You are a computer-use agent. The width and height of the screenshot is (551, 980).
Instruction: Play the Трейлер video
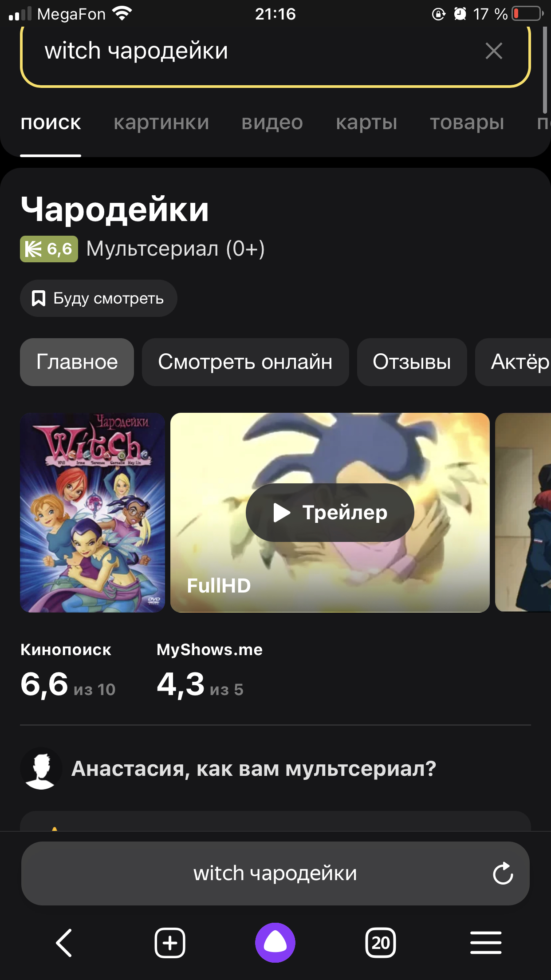pyautogui.click(x=330, y=513)
